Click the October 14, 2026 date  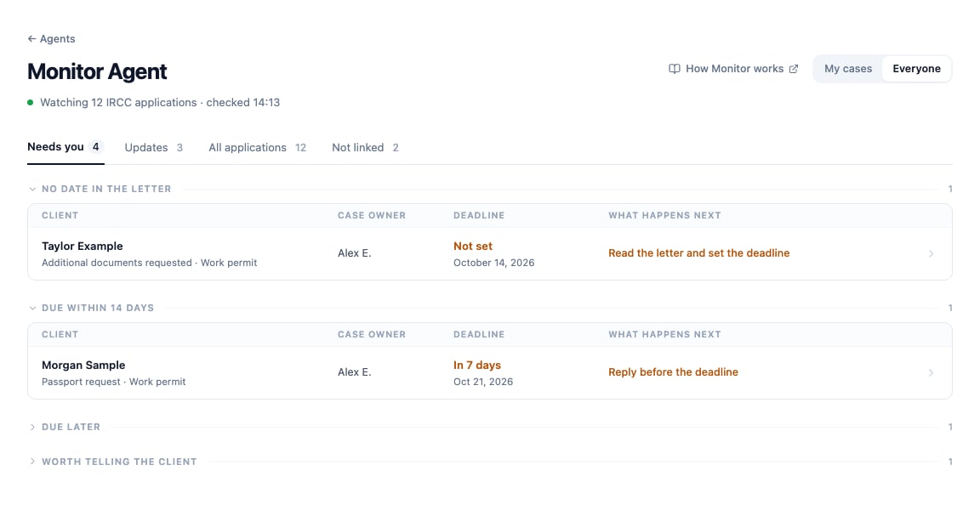[493, 263]
